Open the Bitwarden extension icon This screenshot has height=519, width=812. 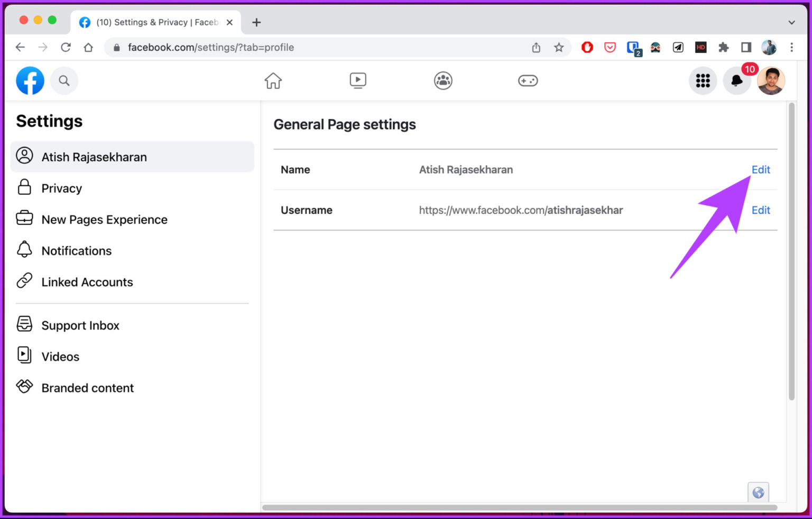(633, 47)
